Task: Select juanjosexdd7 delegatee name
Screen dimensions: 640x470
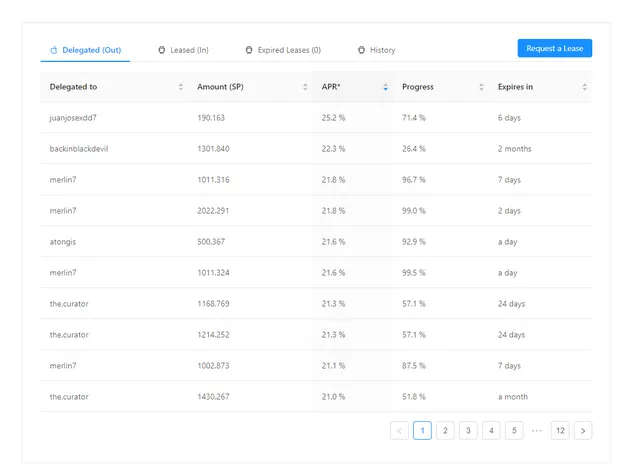Action: pos(73,118)
